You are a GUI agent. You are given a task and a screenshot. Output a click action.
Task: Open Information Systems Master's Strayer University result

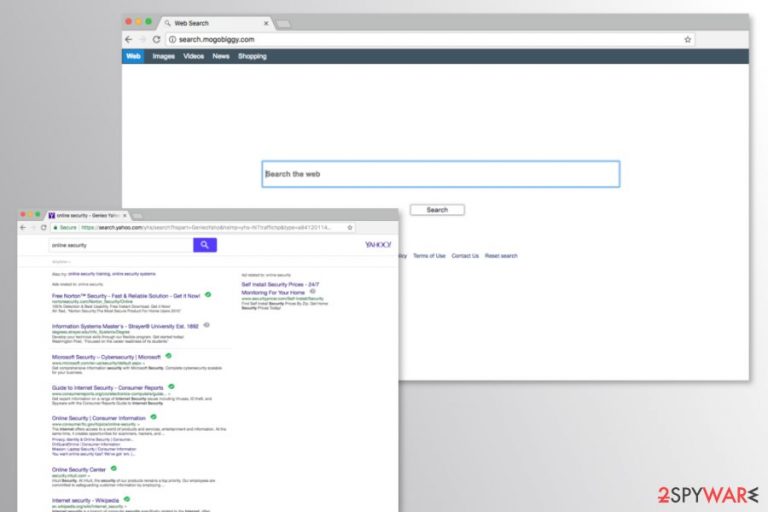pyautogui.click(x=125, y=326)
